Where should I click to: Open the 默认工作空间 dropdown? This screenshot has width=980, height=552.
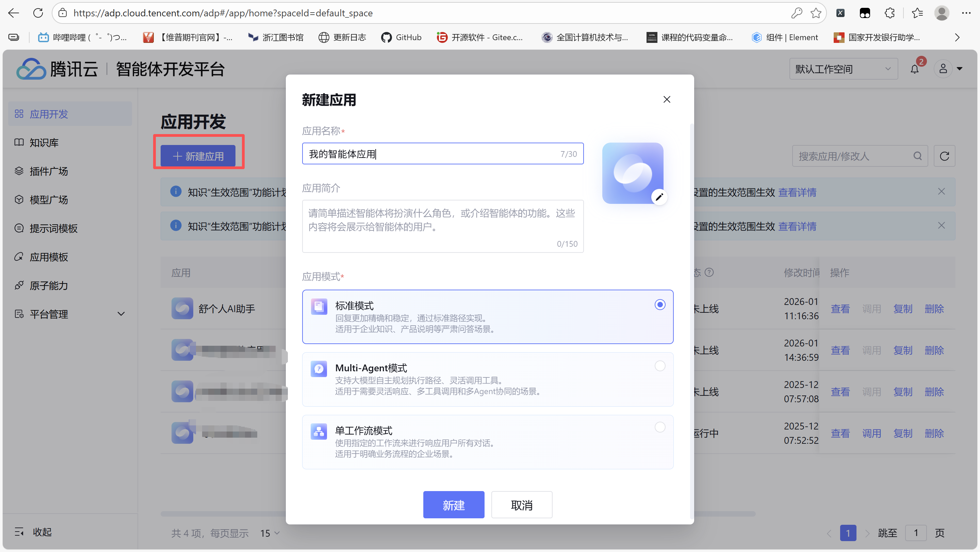coord(843,69)
